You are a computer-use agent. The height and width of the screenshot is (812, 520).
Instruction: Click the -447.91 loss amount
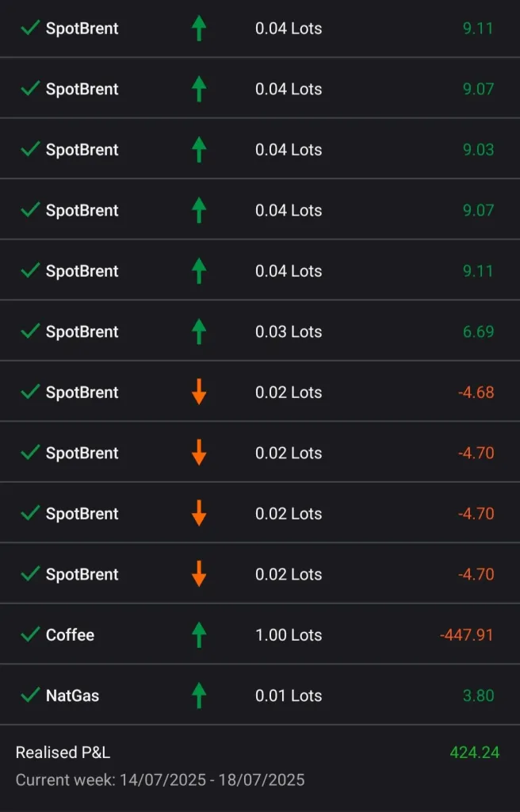pyautogui.click(x=466, y=635)
